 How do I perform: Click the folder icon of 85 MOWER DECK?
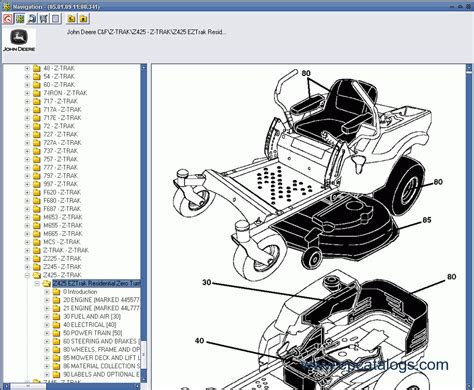click(56, 358)
